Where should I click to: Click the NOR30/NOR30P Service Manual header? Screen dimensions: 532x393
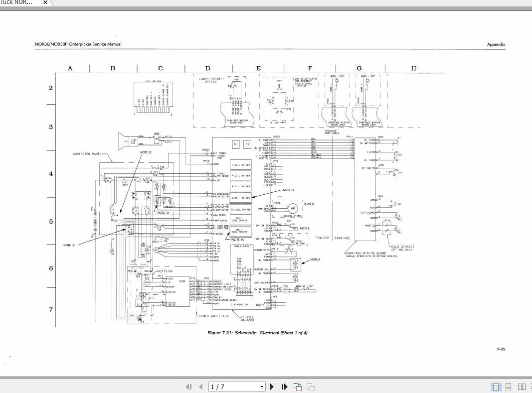[x=78, y=44]
